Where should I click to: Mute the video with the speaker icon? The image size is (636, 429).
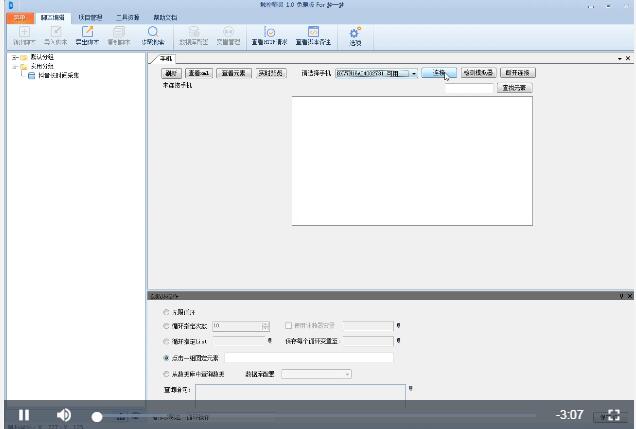pos(64,415)
